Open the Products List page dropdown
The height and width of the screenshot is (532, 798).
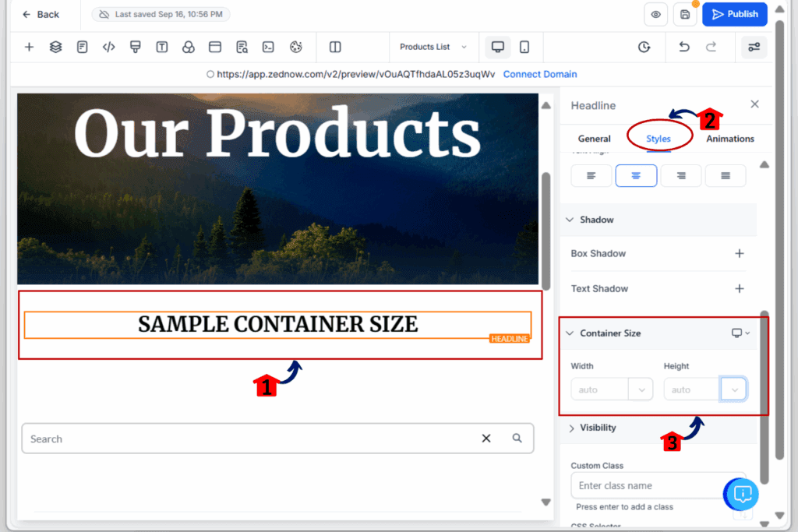coord(433,47)
